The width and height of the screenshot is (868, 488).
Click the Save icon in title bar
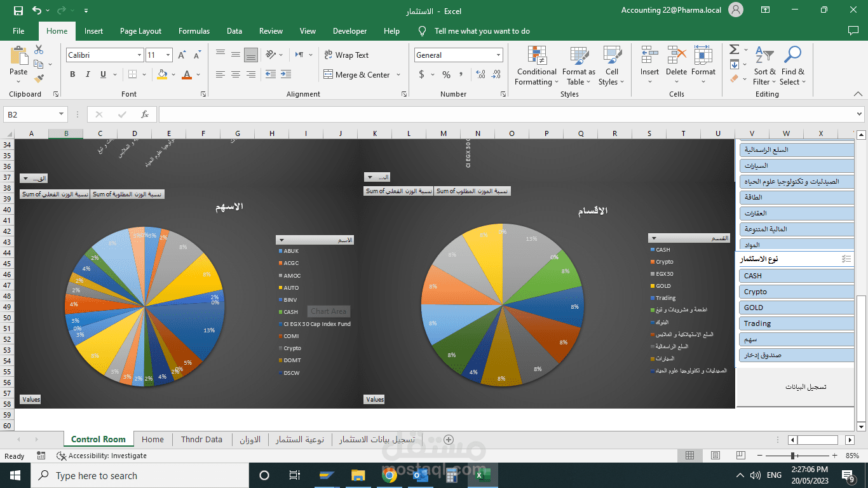pos(18,11)
